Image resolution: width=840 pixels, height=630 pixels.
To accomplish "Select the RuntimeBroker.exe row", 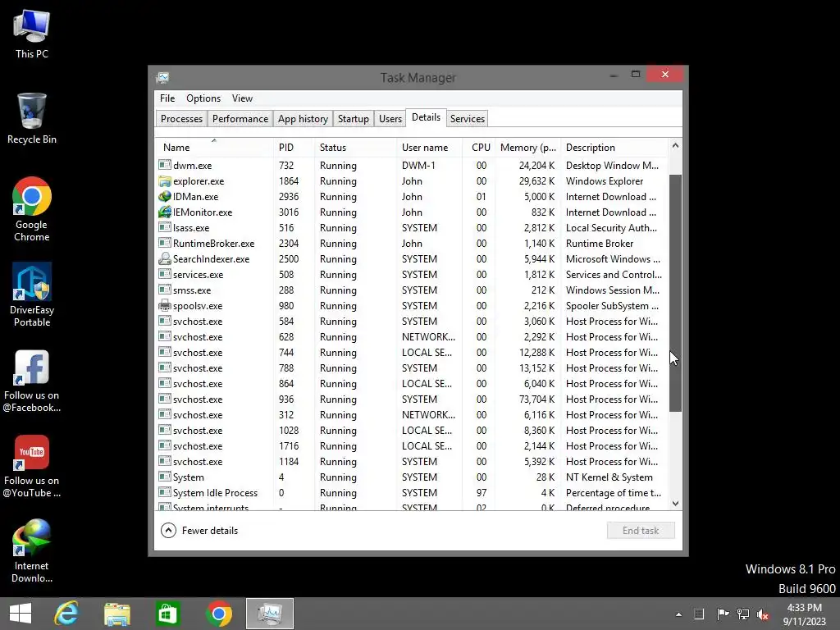I will (412, 243).
